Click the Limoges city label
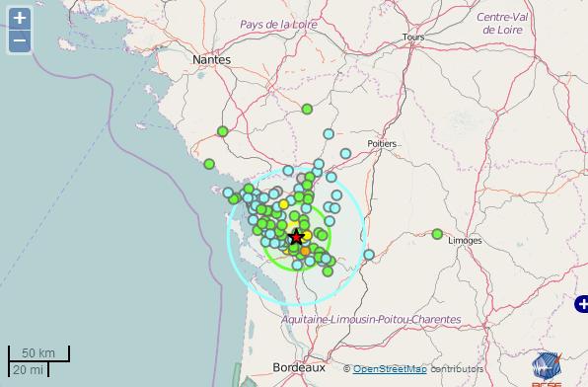The width and height of the screenshot is (588, 387). (x=465, y=241)
